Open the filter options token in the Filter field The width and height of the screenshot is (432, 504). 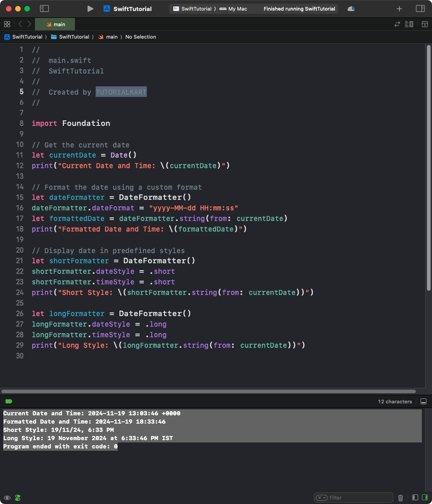click(x=322, y=498)
